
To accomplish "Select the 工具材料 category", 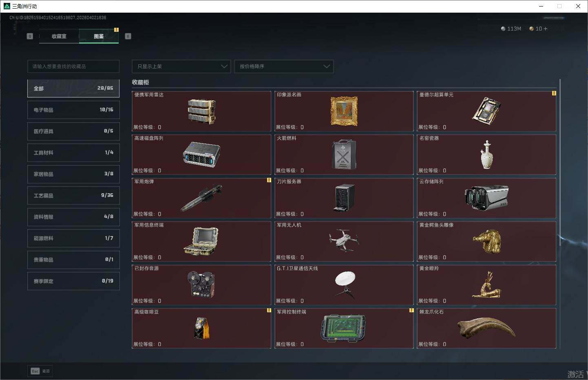I will 73,153.
